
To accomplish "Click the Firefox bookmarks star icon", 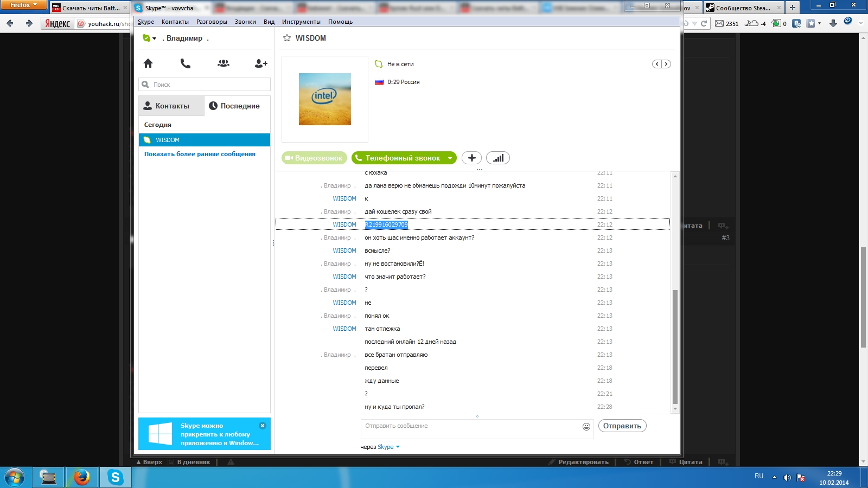I will [x=811, y=23].
